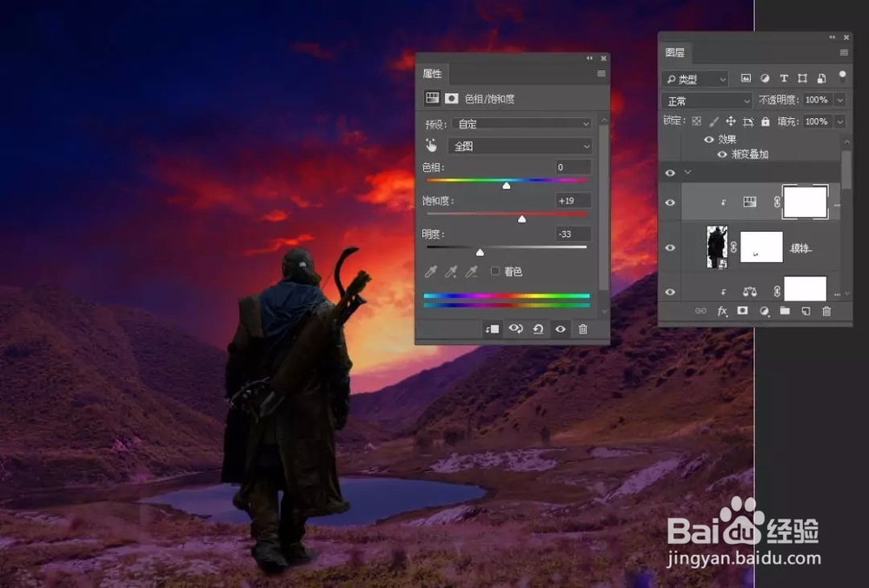Select the 属性 Properties tab
The height and width of the screenshot is (588, 869).
432,74
